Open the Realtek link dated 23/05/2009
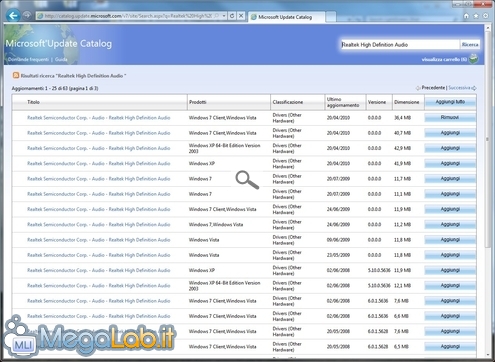 (99, 255)
